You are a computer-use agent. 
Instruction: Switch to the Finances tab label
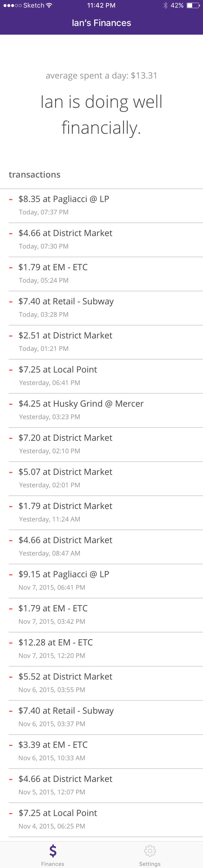pyautogui.click(x=53, y=864)
